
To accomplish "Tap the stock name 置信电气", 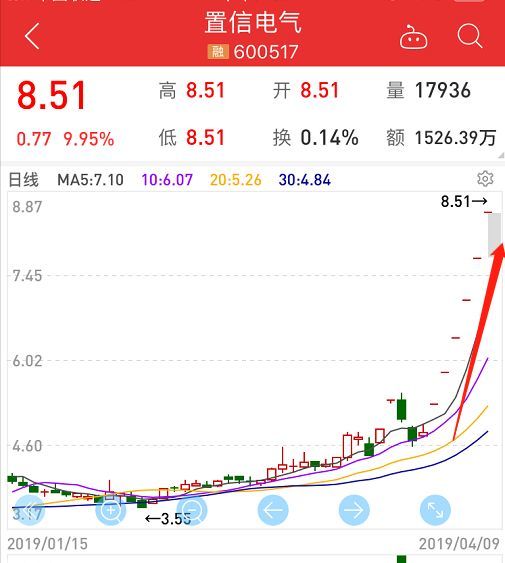I will point(253,22).
